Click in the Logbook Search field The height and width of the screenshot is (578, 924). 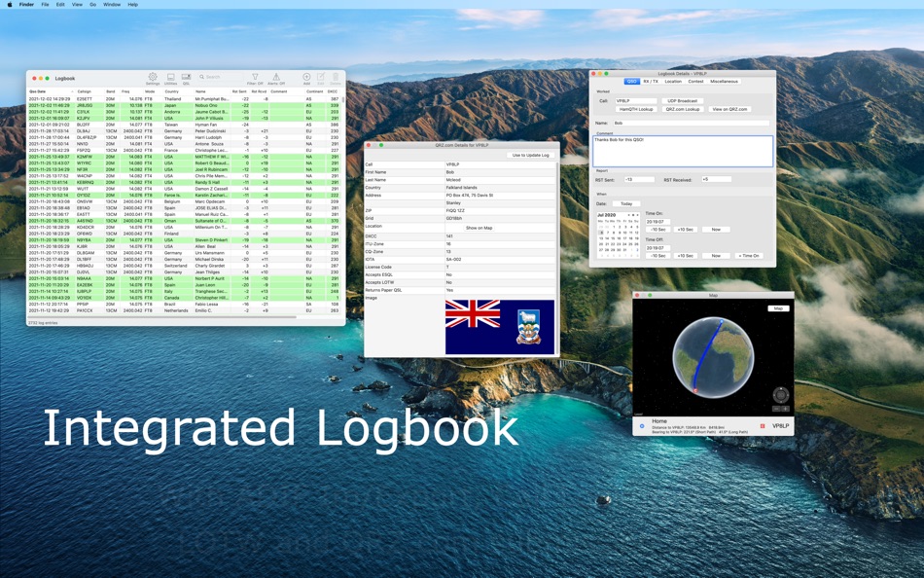pyautogui.click(x=221, y=77)
